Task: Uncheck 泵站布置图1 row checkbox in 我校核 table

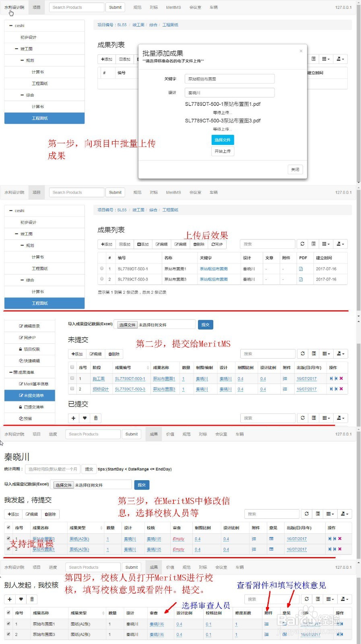Action: tap(8, 623)
